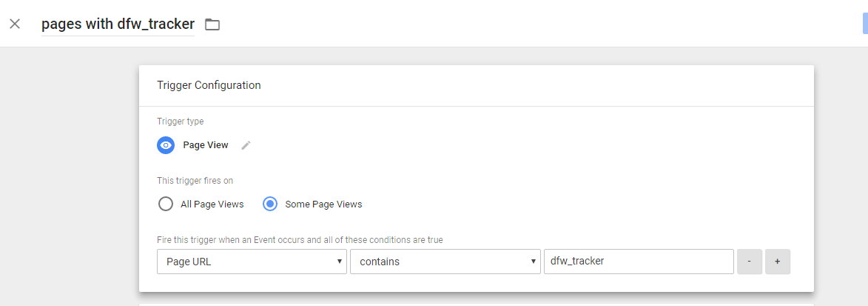
Task: Open the folder icon beside trigger name
Action: click(212, 24)
